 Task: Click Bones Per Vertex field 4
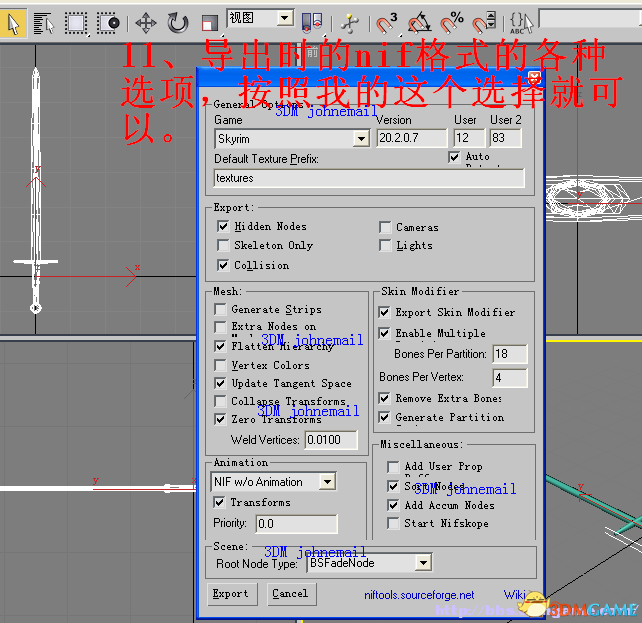pos(510,378)
